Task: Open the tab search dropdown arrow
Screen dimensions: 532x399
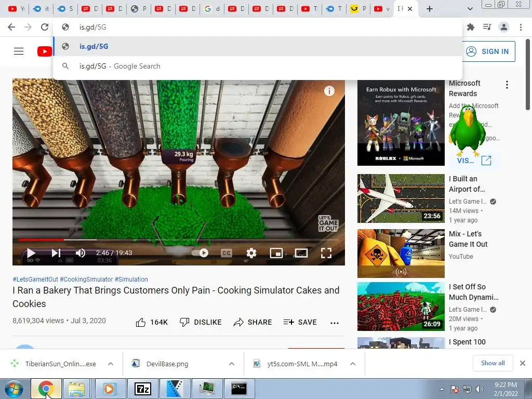Action: click(470, 9)
